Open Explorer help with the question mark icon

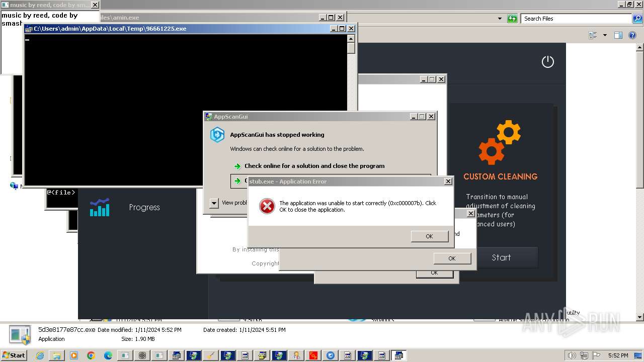(x=632, y=35)
